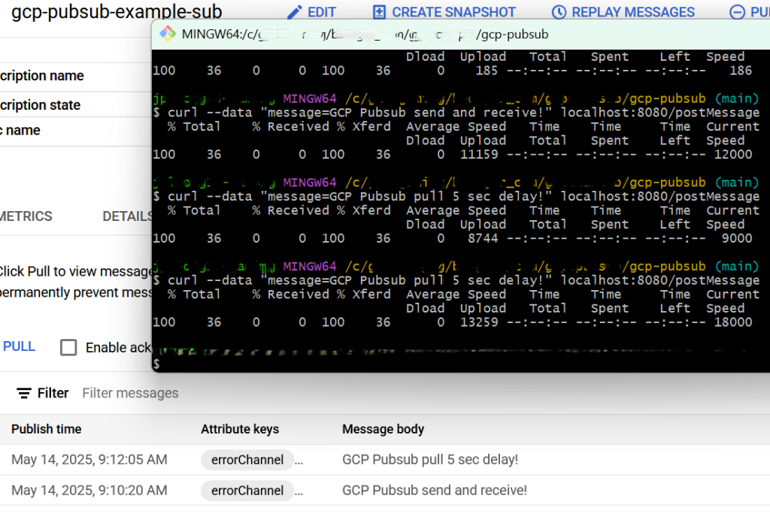Click the Replay Messages clock icon

pyautogui.click(x=559, y=12)
